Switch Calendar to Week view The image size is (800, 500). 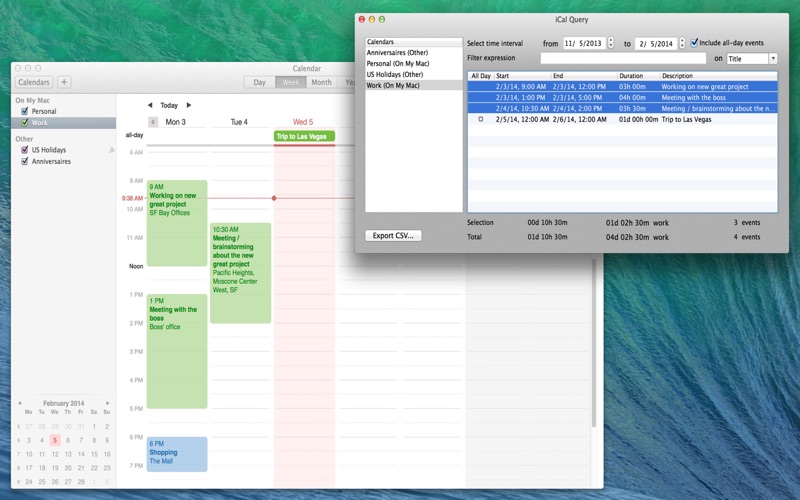(291, 82)
